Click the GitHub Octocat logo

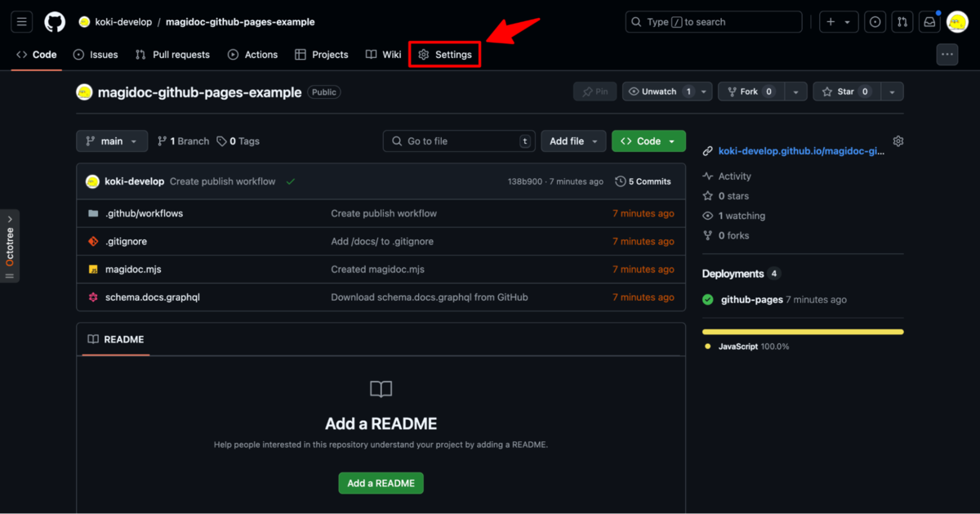tap(55, 22)
